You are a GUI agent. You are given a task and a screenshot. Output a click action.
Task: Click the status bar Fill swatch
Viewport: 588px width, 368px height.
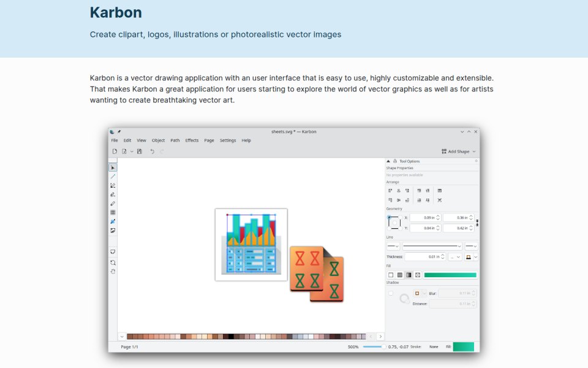coord(464,347)
